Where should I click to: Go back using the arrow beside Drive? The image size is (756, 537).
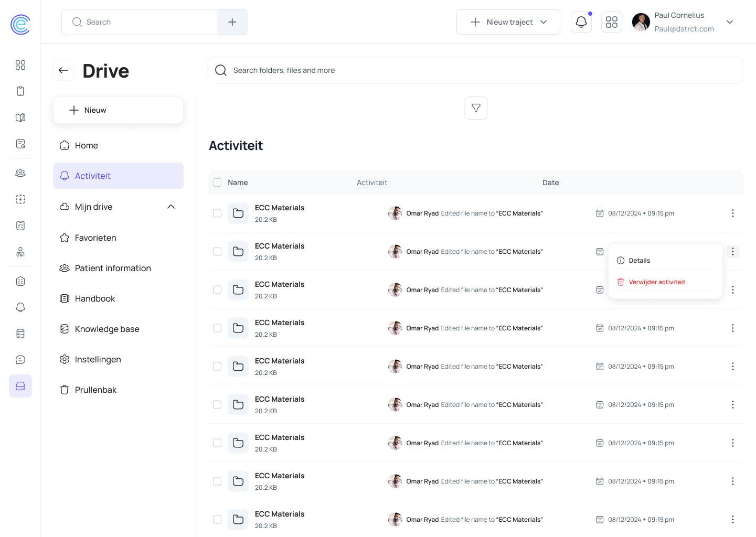click(63, 70)
